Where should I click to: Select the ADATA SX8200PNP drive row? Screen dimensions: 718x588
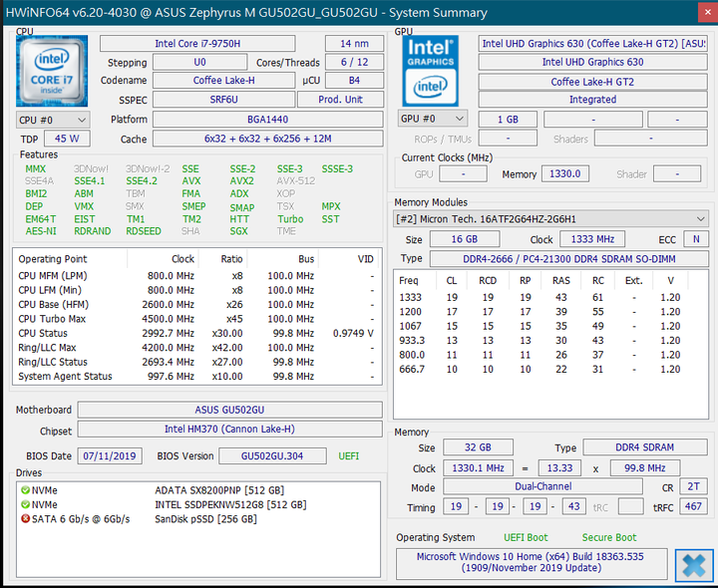click(x=198, y=490)
